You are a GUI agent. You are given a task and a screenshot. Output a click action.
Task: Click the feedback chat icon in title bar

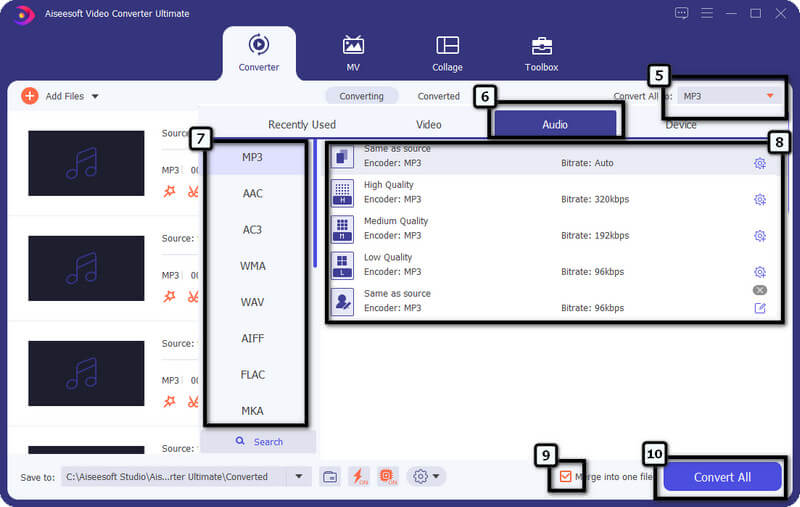tap(682, 13)
